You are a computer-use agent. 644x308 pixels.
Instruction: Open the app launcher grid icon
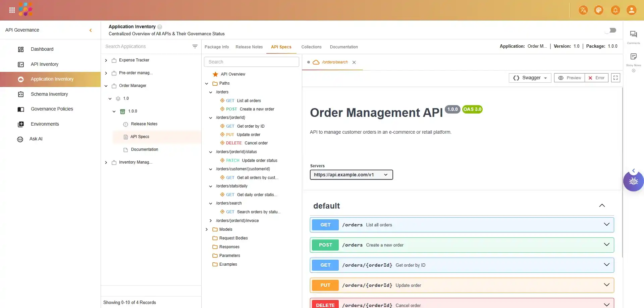12,10
